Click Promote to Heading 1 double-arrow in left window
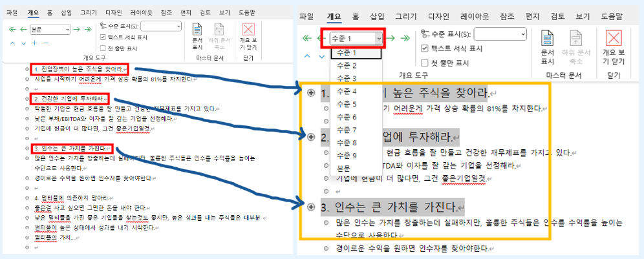This screenshot has height=259, width=644. 12,29
